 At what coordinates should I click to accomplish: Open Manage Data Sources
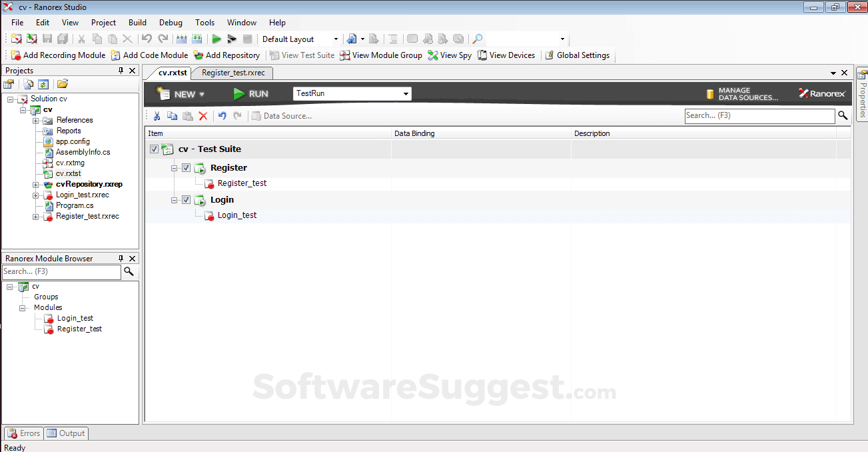[x=741, y=93]
